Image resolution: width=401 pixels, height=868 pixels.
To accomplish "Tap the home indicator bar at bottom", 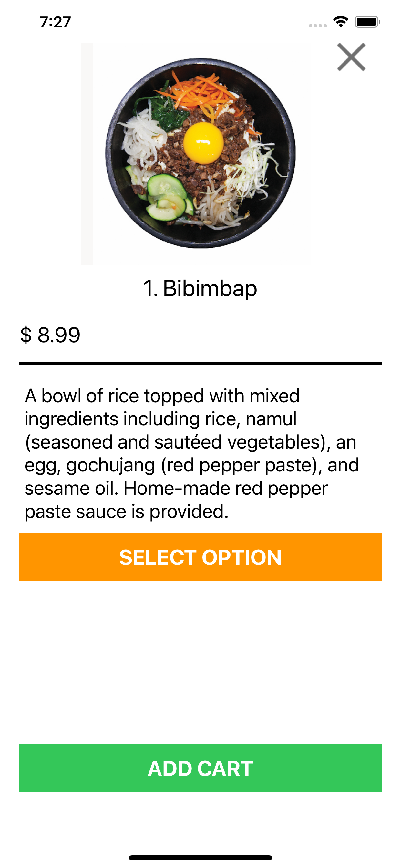I will [200, 858].
